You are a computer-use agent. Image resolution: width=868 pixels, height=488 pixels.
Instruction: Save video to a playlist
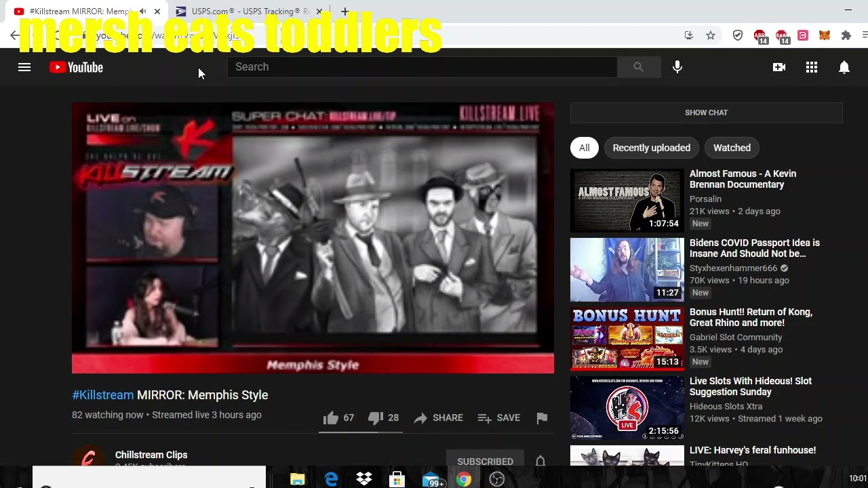point(498,418)
